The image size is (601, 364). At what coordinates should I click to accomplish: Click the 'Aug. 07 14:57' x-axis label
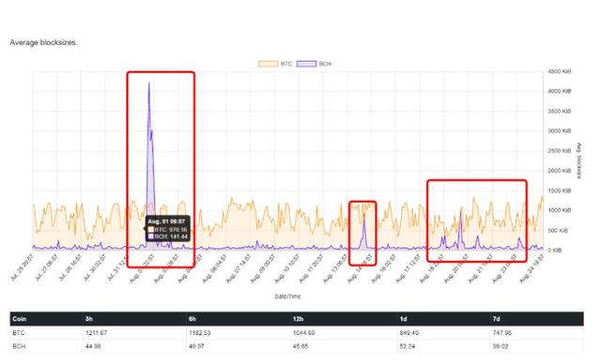click(x=239, y=269)
